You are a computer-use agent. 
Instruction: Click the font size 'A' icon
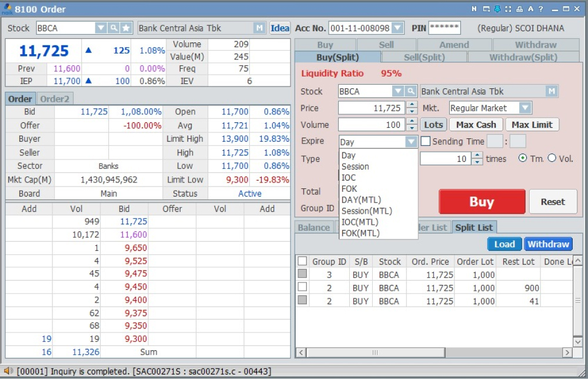[x=530, y=9]
